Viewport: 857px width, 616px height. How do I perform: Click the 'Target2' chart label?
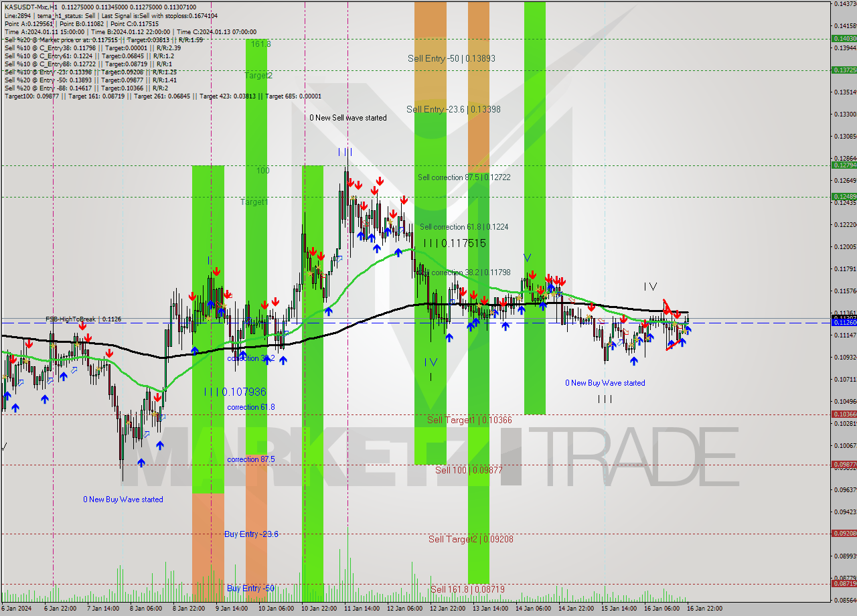pos(258,75)
